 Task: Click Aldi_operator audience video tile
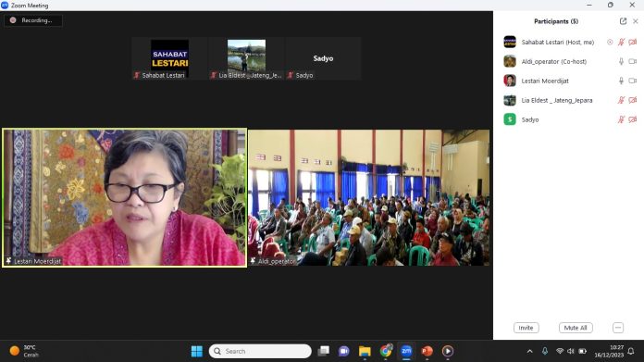pyautogui.click(x=369, y=197)
